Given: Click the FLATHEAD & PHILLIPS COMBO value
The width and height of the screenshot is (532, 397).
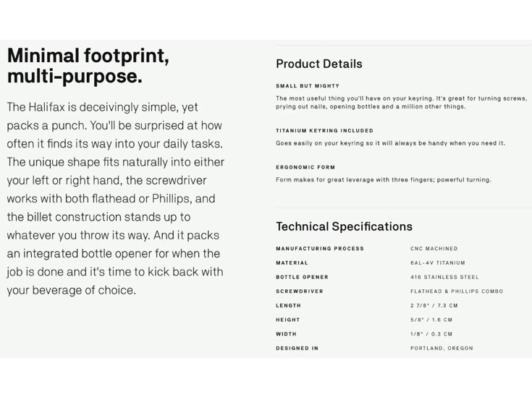Looking at the screenshot, I should pyautogui.click(x=457, y=291).
